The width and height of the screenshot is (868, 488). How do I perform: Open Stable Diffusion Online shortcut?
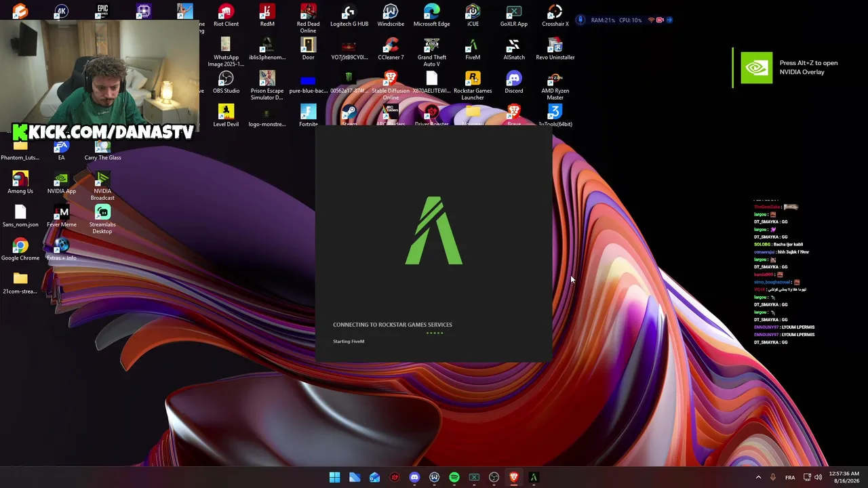pyautogui.click(x=391, y=85)
